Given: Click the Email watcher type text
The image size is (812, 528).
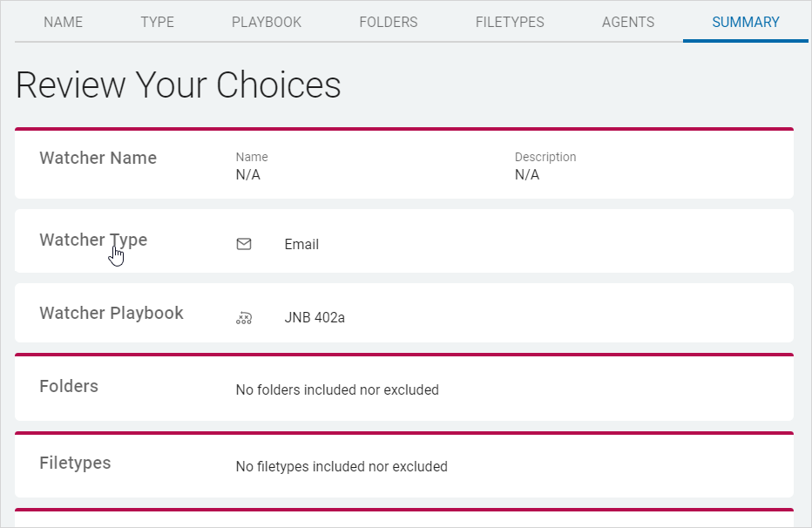Looking at the screenshot, I should (301, 245).
